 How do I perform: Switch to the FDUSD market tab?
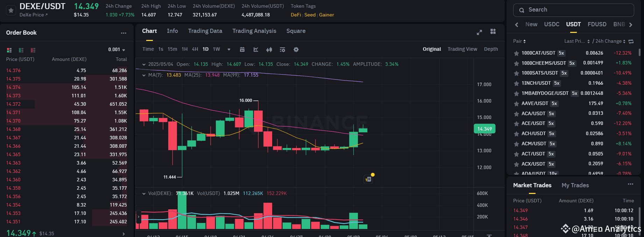click(597, 25)
